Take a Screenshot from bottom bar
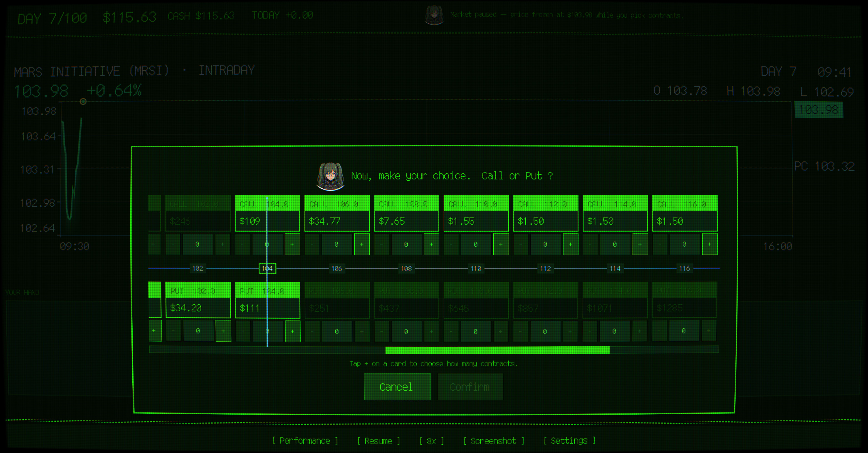 [x=494, y=441]
